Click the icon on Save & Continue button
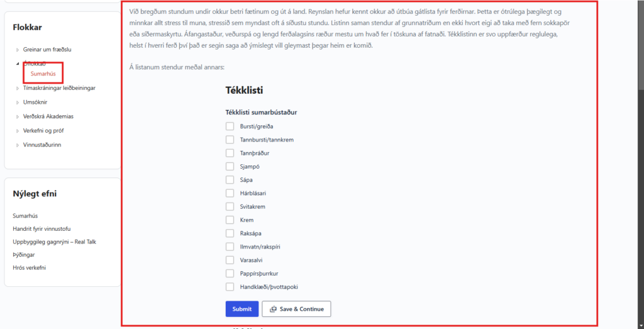The image size is (644, 329). 274,309
